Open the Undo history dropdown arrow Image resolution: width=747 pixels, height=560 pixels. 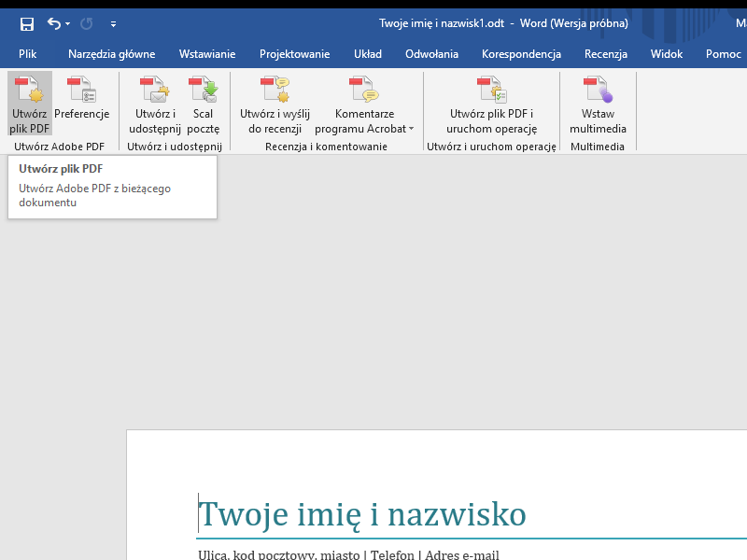coord(67,24)
